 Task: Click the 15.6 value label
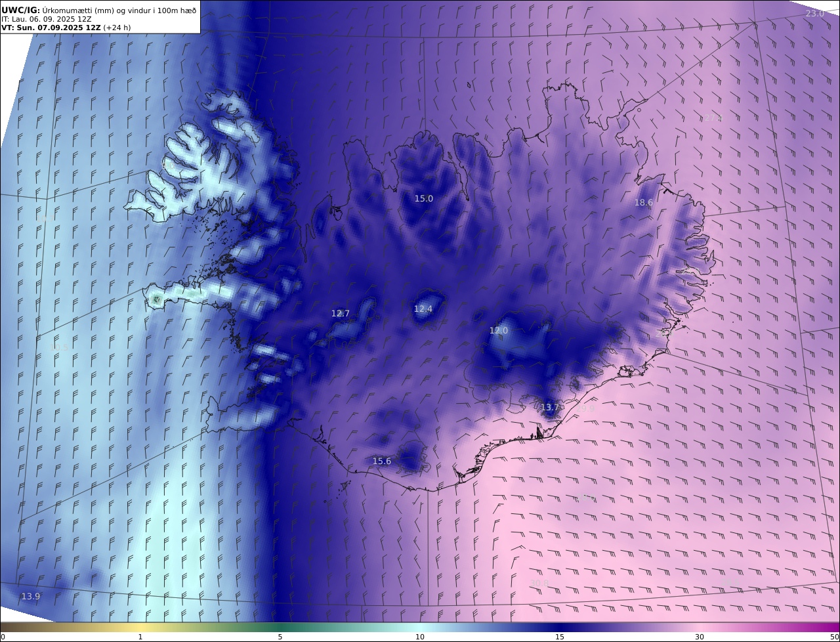[x=381, y=461]
